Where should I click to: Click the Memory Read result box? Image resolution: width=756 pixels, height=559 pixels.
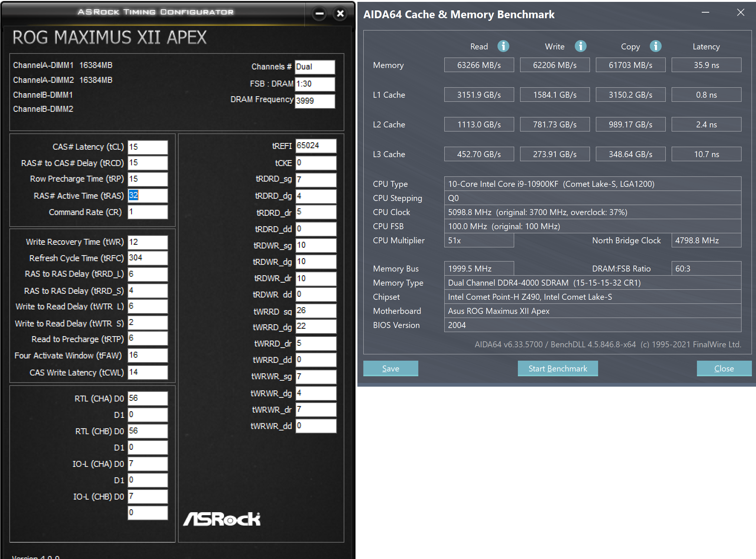[479, 65]
